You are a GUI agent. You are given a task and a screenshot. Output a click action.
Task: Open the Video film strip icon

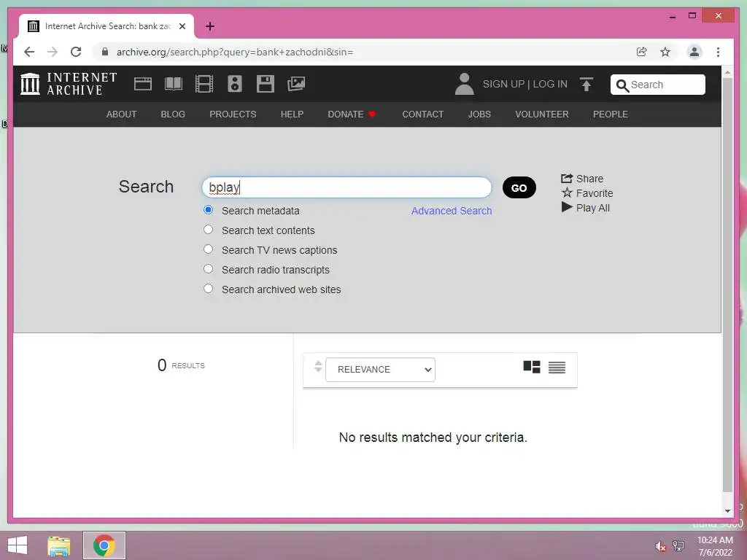pyautogui.click(x=204, y=84)
